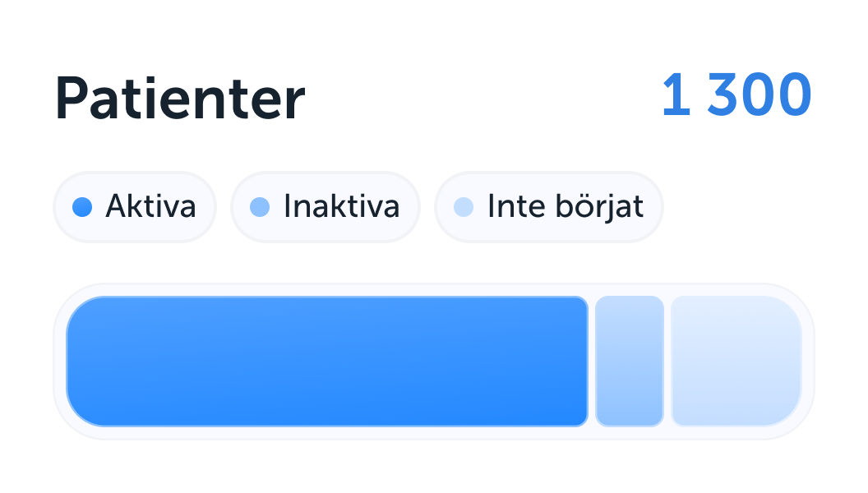Toggle the Inaktiva filter chip
This screenshot has height=493, width=868.
pos(325,207)
